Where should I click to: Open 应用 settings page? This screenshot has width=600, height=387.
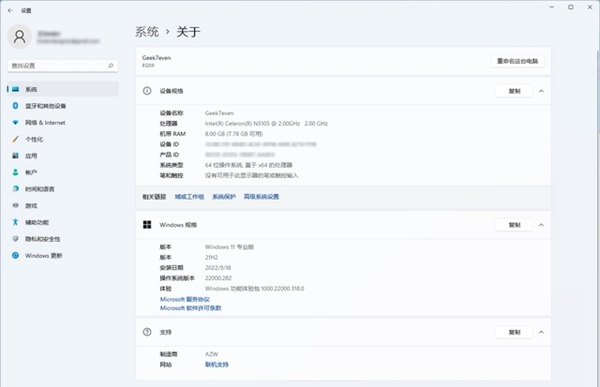(x=63, y=156)
